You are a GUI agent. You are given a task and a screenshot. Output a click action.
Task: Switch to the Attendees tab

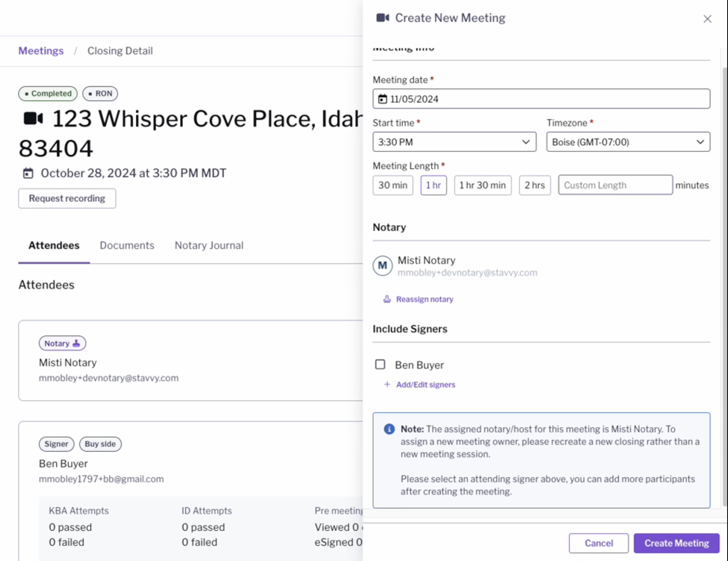tap(54, 245)
